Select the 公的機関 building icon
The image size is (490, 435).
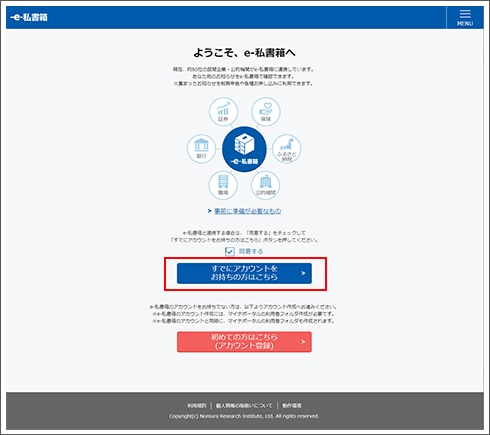click(x=265, y=185)
